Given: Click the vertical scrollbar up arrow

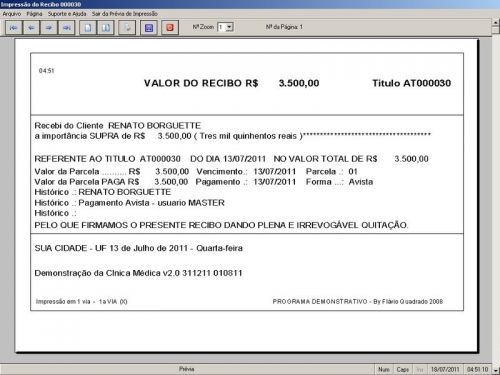Looking at the screenshot, I should click(496, 22).
